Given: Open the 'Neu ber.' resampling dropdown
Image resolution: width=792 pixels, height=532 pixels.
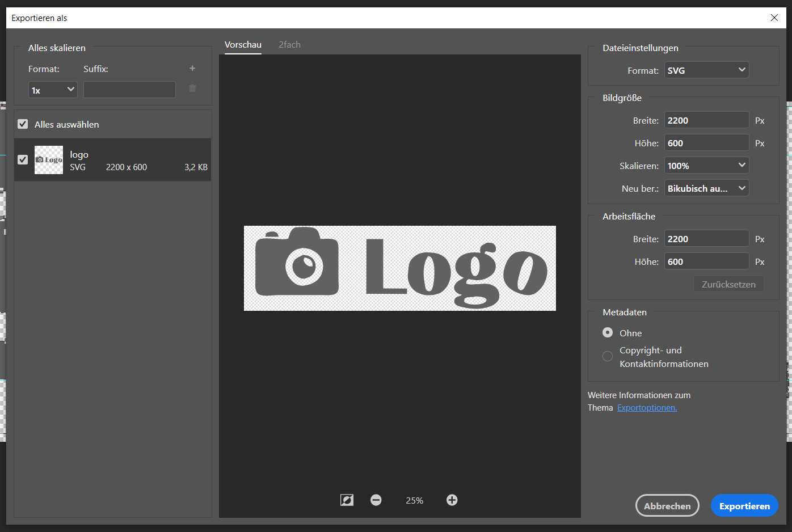Looking at the screenshot, I should click(706, 188).
